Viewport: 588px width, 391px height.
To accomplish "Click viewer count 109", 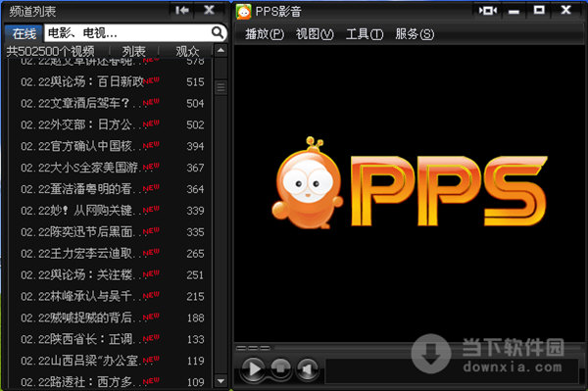I will tap(195, 382).
